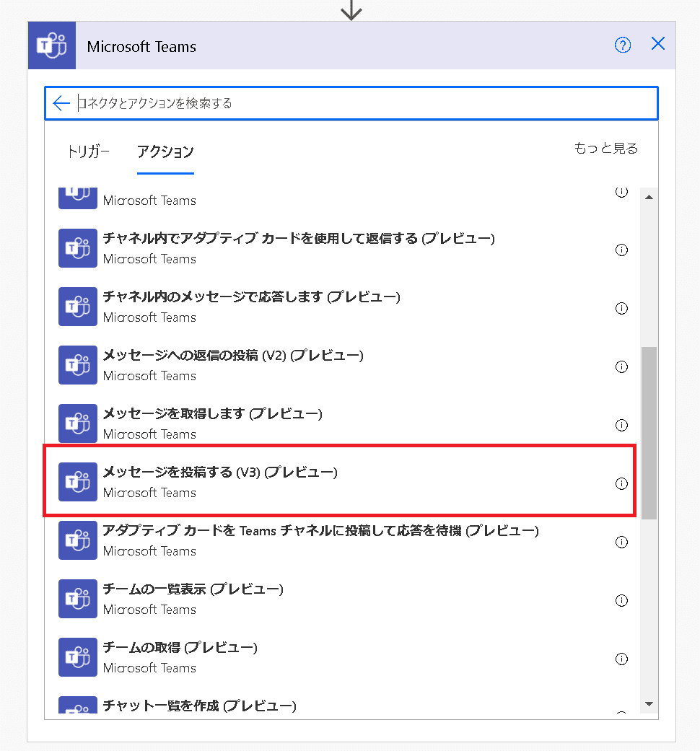The image size is (700, 751).
Task: Click Teams icon beside メッセージへの返信の投稿 (V2)
Action: 78,365
